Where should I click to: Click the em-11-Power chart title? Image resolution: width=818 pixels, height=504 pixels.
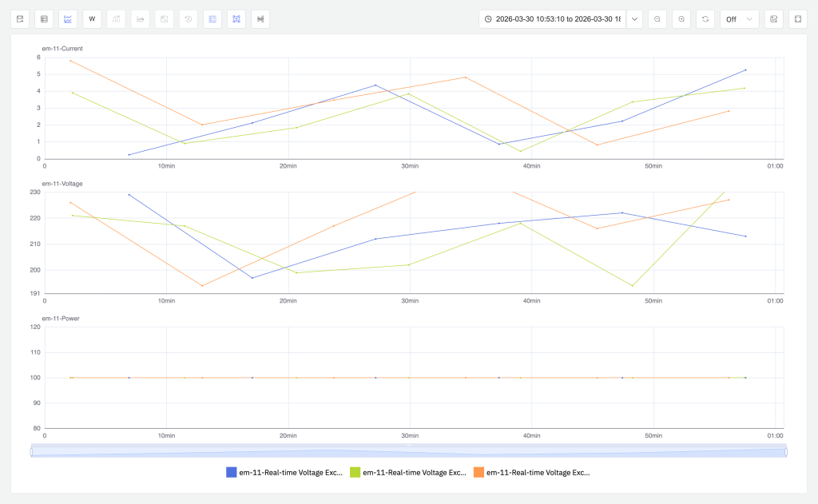click(61, 318)
